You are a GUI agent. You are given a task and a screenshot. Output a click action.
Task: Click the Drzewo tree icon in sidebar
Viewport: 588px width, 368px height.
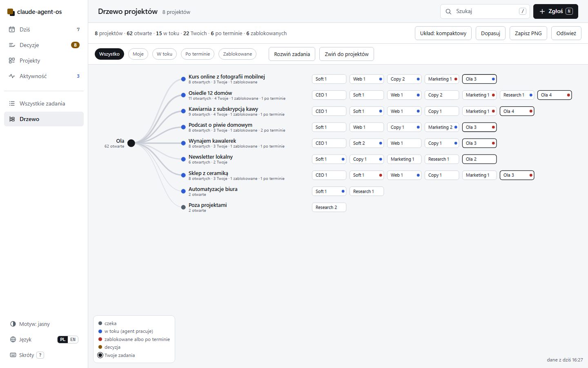[x=12, y=119]
